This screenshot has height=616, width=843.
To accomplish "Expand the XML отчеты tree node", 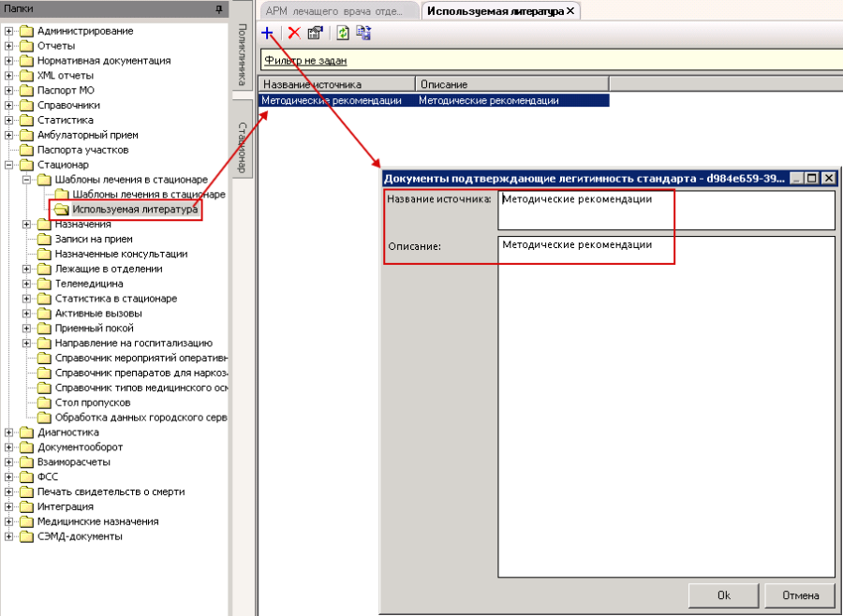I will 8,76.
